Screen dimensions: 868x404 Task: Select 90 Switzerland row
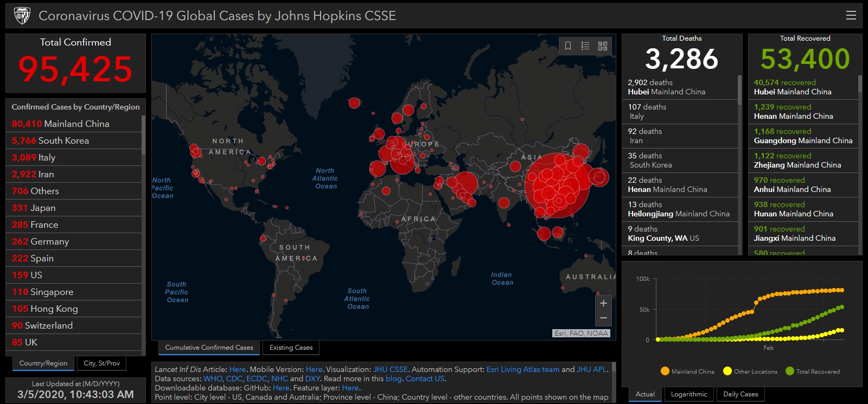[74, 325]
